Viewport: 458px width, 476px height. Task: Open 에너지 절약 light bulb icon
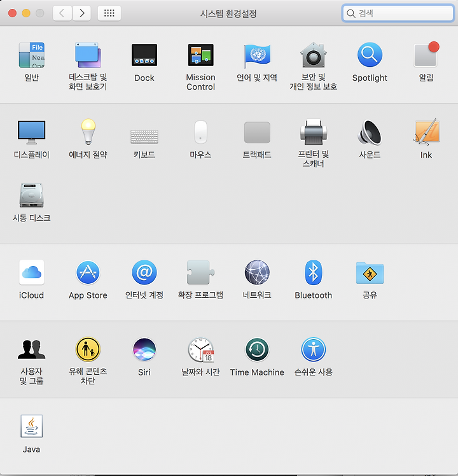(x=88, y=132)
